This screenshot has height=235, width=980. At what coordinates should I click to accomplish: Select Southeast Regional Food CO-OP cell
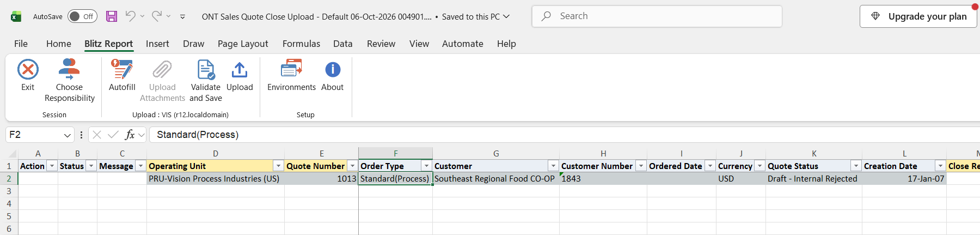coord(496,179)
